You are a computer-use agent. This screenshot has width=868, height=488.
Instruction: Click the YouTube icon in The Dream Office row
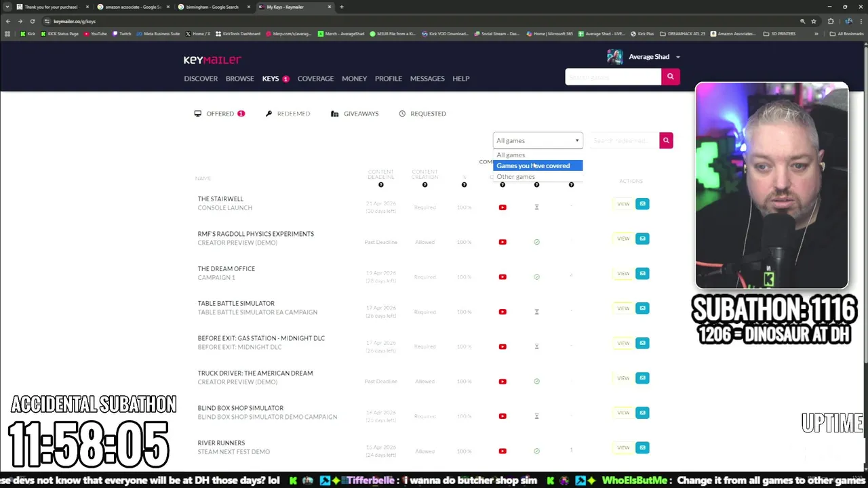click(502, 277)
